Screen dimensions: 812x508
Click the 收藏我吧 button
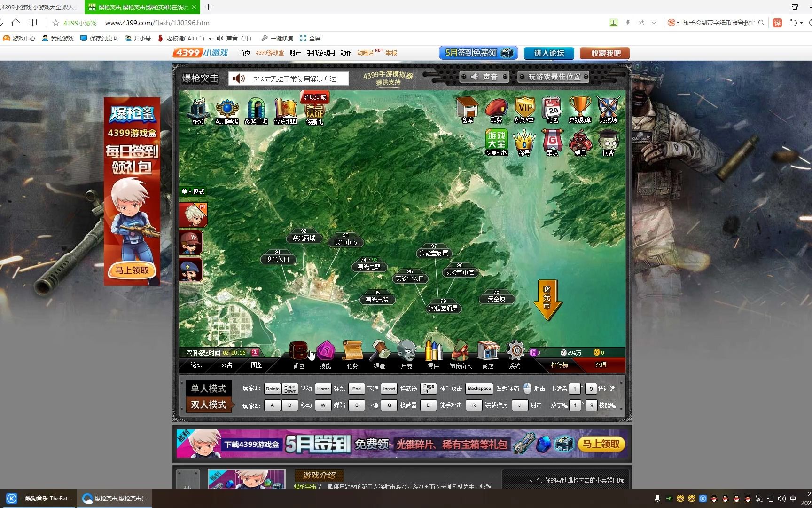pyautogui.click(x=605, y=53)
